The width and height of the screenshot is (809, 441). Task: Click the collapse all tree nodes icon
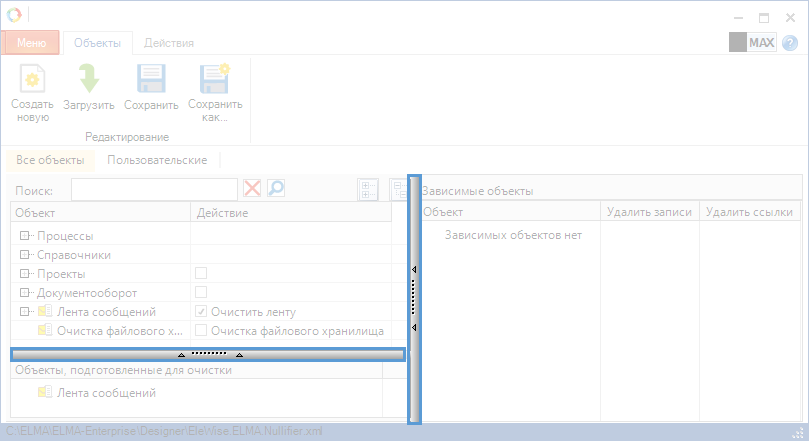398,190
